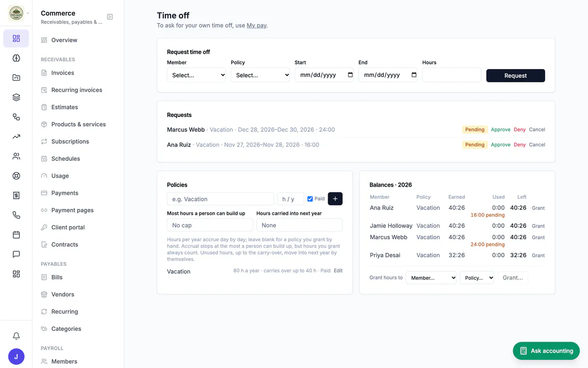Image resolution: width=588 pixels, height=368 pixels.
Task: Open Categories under Payables
Action: tap(66, 329)
